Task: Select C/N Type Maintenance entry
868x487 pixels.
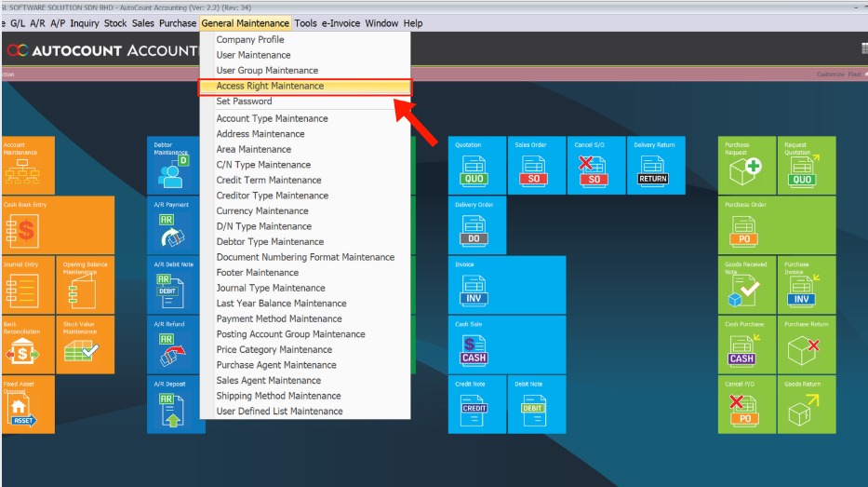Action: (305, 165)
